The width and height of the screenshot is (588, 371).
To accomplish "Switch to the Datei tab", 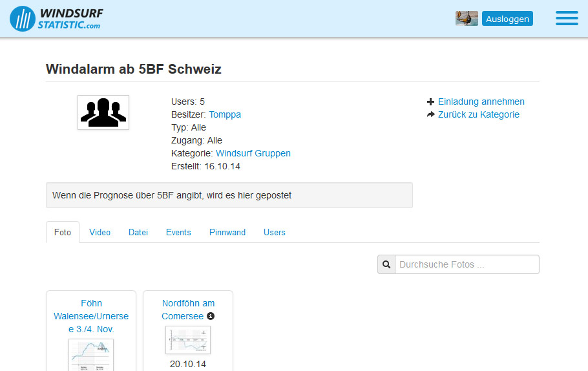I will [x=138, y=232].
